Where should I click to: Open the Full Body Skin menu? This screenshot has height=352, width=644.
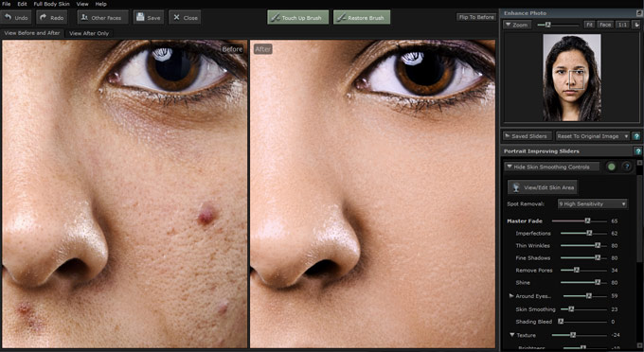pyautogui.click(x=52, y=4)
